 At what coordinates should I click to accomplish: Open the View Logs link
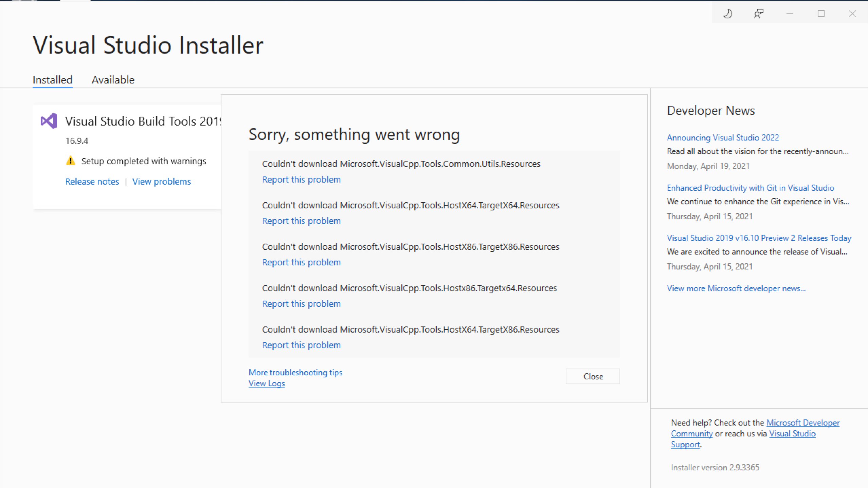[x=267, y=383]
